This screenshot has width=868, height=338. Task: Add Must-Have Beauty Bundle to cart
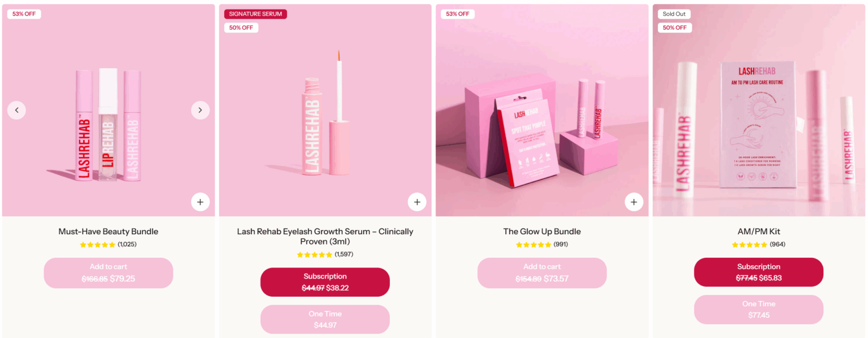(x=108, y=273)
